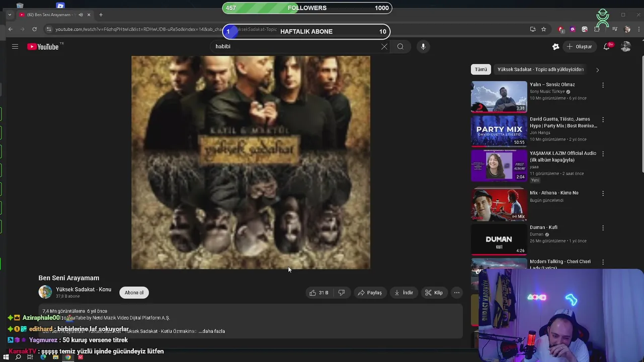
Task: Open the YouTube hamburger guide menu
Action: [x=15, y=46]
